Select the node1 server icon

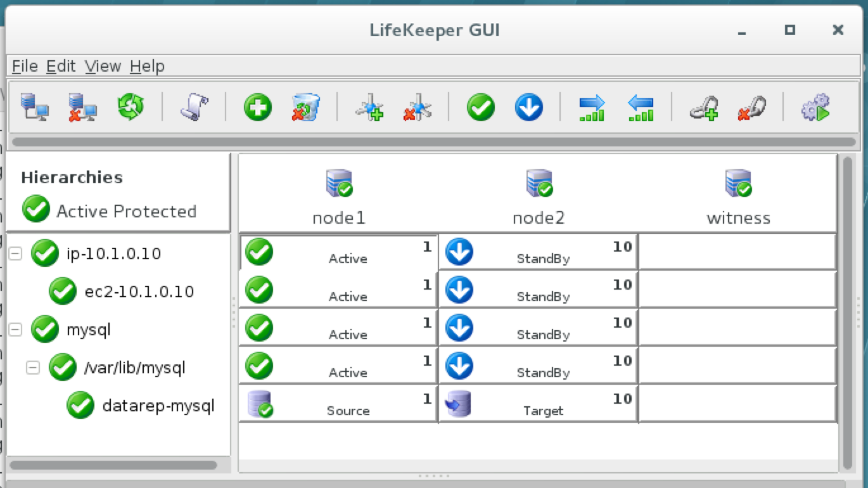point(339,183)
